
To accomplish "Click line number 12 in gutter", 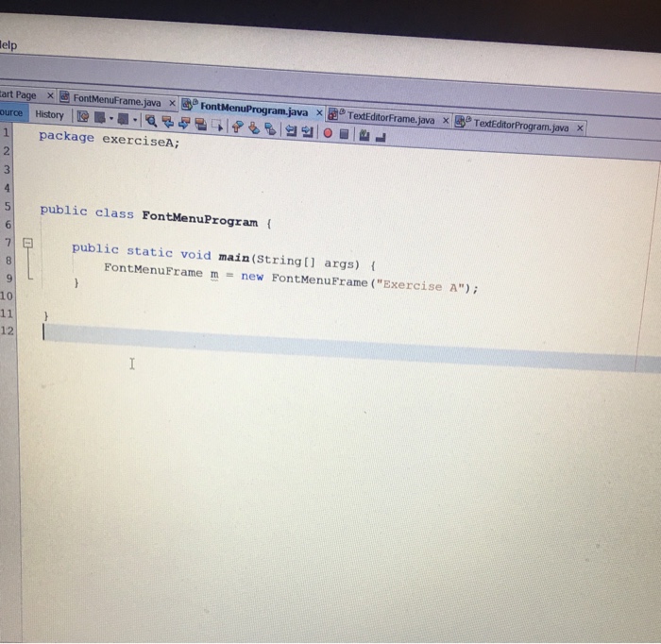I will (7, 330).
